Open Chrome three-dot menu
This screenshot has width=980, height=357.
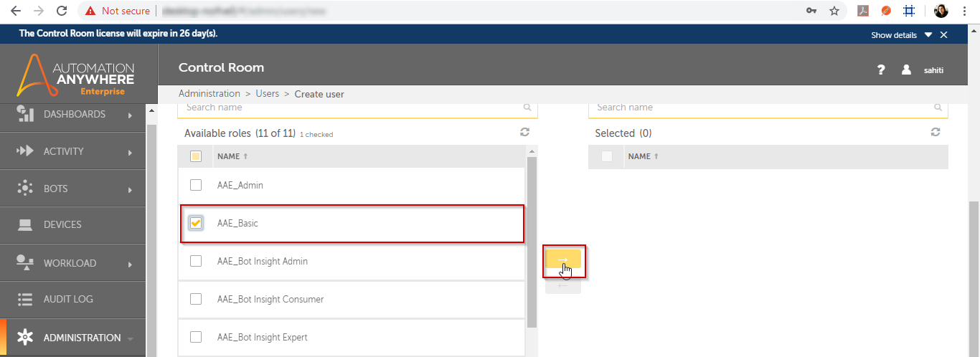click(966, 11)
